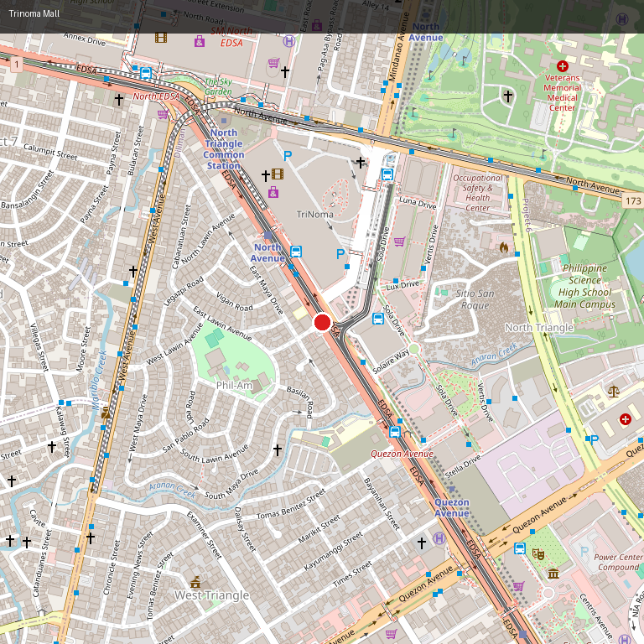Screen dimensions: 644x644
Task: Click the cinema icon inside TriNoma
Action: pyautogui.click(x=278, y=174)
